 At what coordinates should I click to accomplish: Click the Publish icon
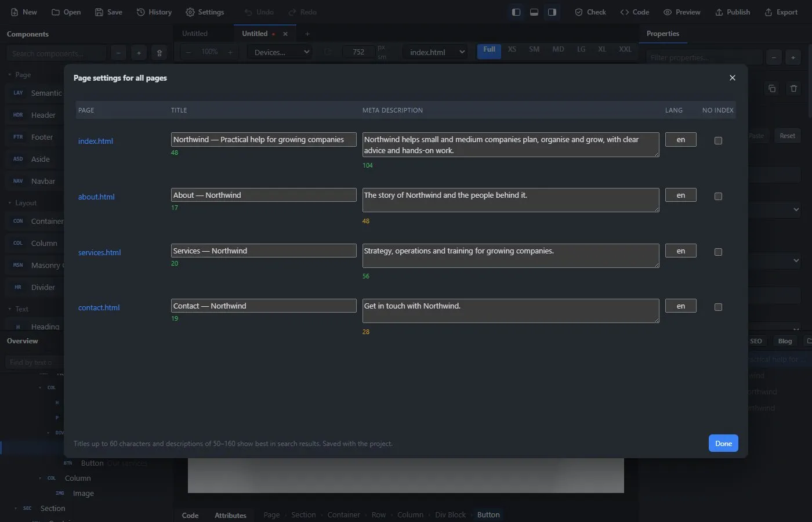(x=719, y=12)
